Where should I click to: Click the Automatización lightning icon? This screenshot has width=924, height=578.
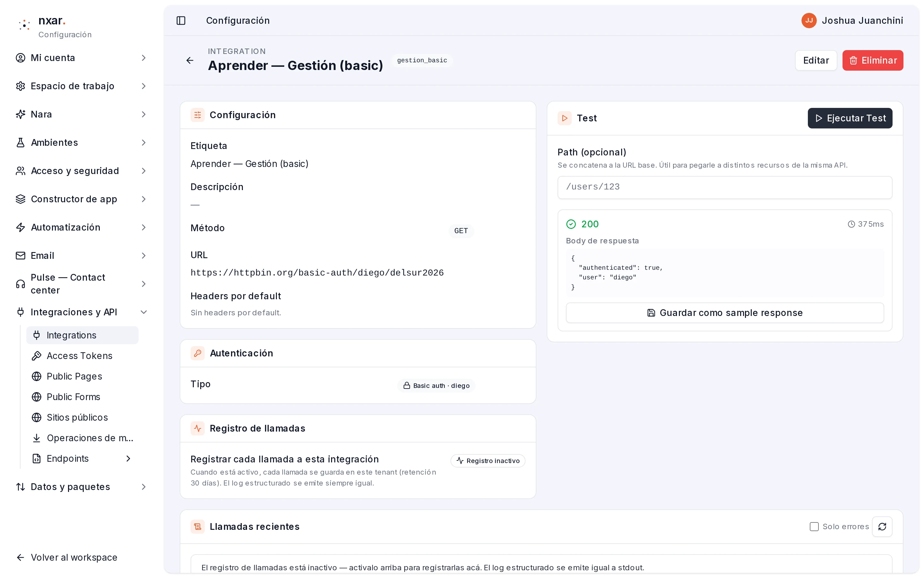click(21, 227)
